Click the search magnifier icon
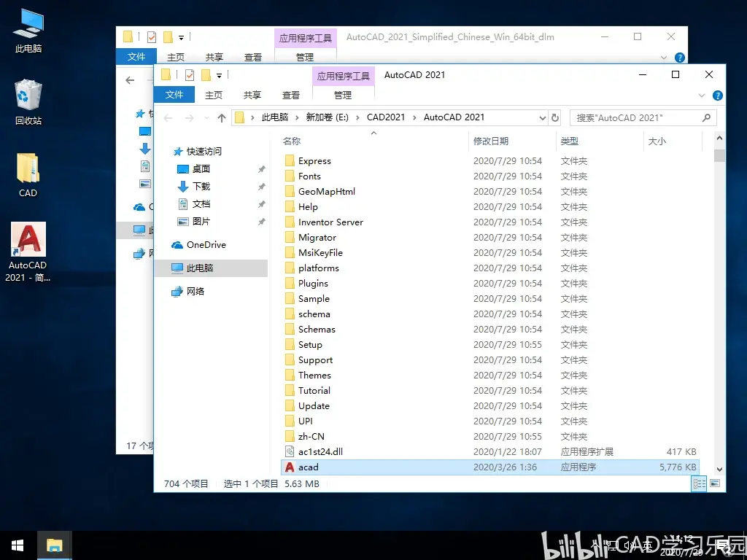Viewport: 747px width, 560px height. click(x=706, y=117)
